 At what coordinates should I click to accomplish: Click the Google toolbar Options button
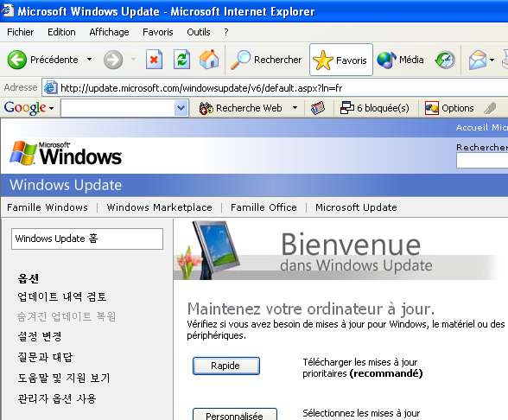point(449,108)
